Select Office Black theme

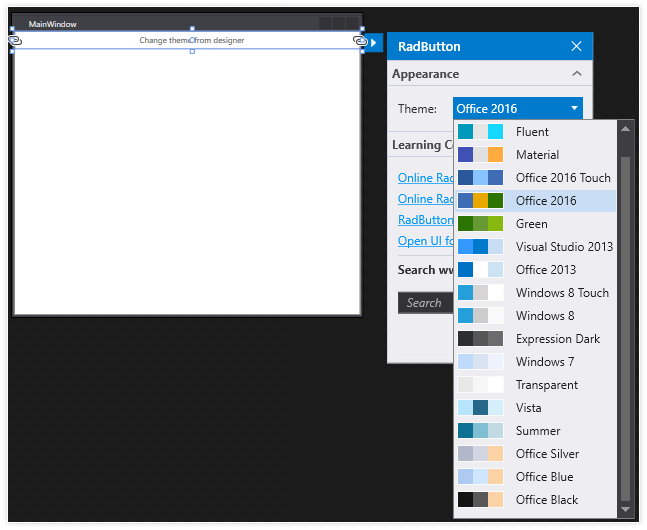[536, 499]
